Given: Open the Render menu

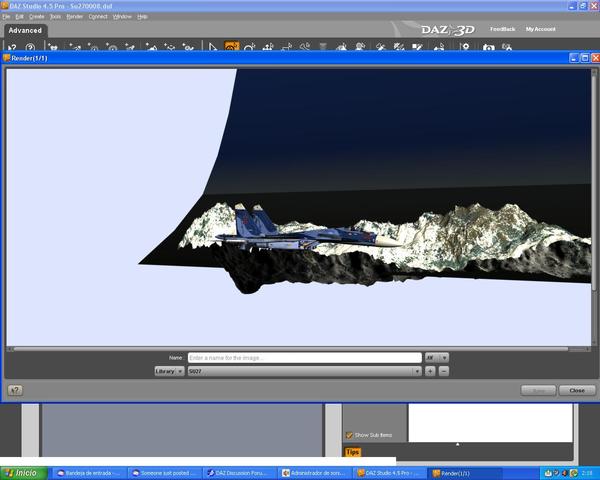Looking at the screenshot, I should (x=75, y=17).
